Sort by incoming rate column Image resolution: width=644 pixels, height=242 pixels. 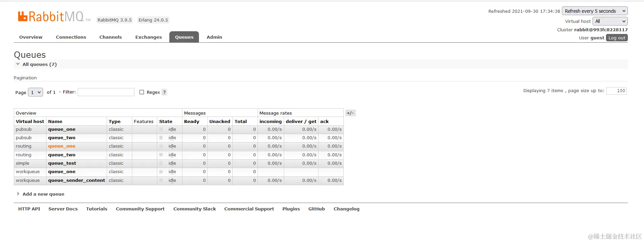tap(270, 121)
